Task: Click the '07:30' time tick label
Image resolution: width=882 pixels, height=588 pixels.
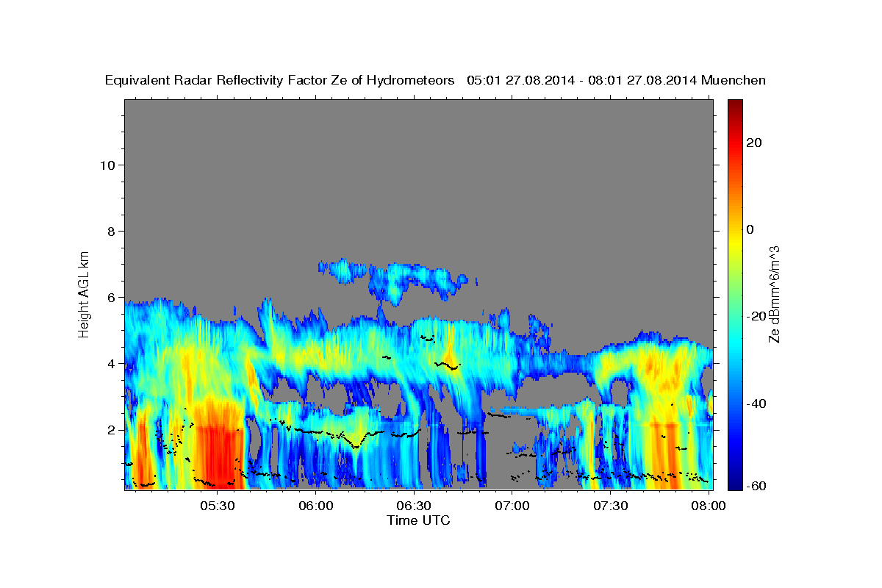Action: pyautogui.click(x=611, y=506)
